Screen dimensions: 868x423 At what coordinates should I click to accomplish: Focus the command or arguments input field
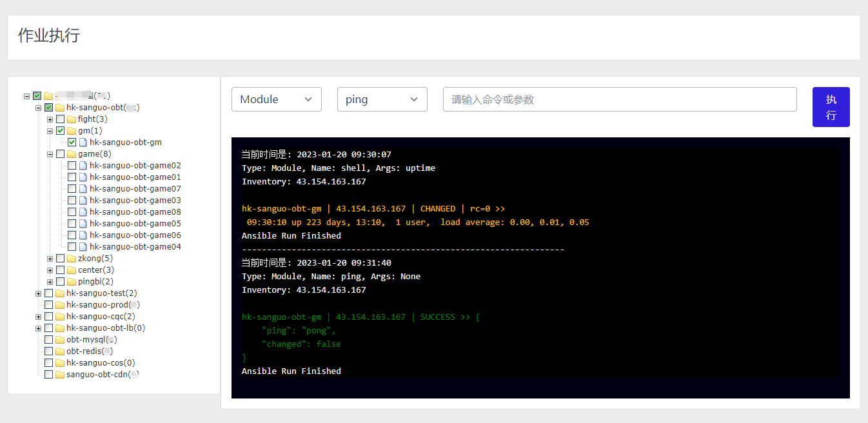coord(619,99)
